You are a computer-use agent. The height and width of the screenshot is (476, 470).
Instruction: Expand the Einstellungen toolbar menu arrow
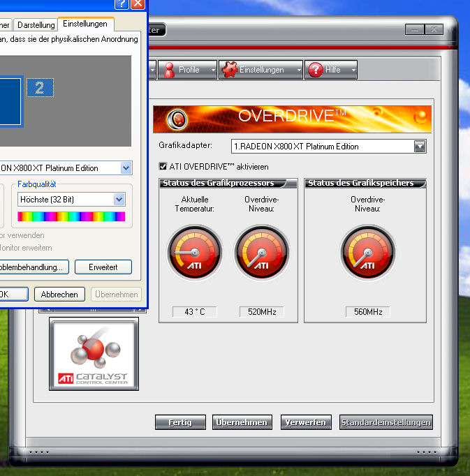[x=299, y=70]
